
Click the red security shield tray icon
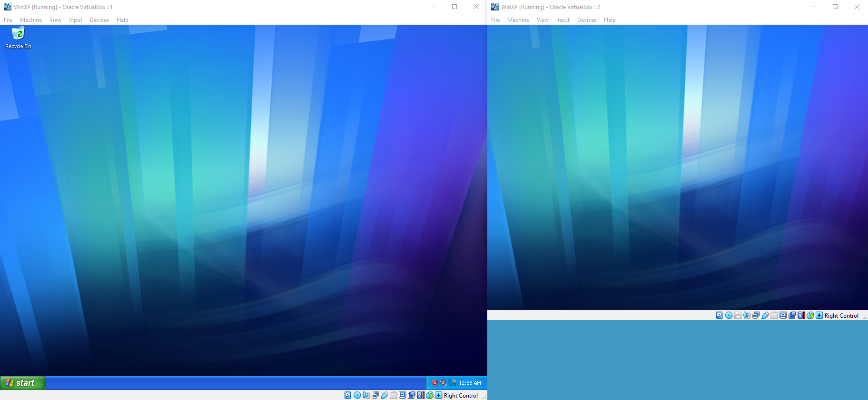coord(434,383)
